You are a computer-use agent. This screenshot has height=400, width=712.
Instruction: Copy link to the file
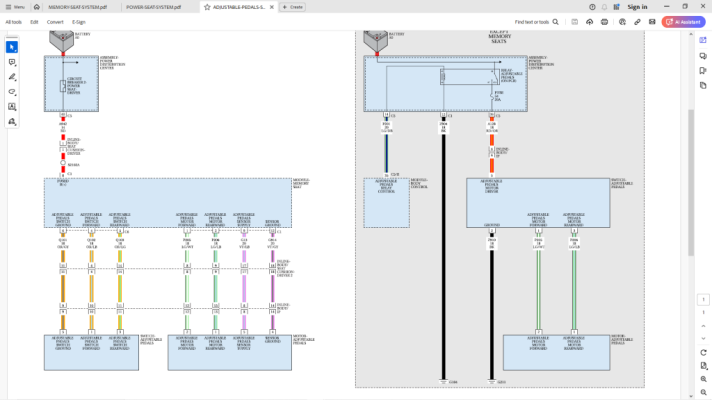pos(637,22)
